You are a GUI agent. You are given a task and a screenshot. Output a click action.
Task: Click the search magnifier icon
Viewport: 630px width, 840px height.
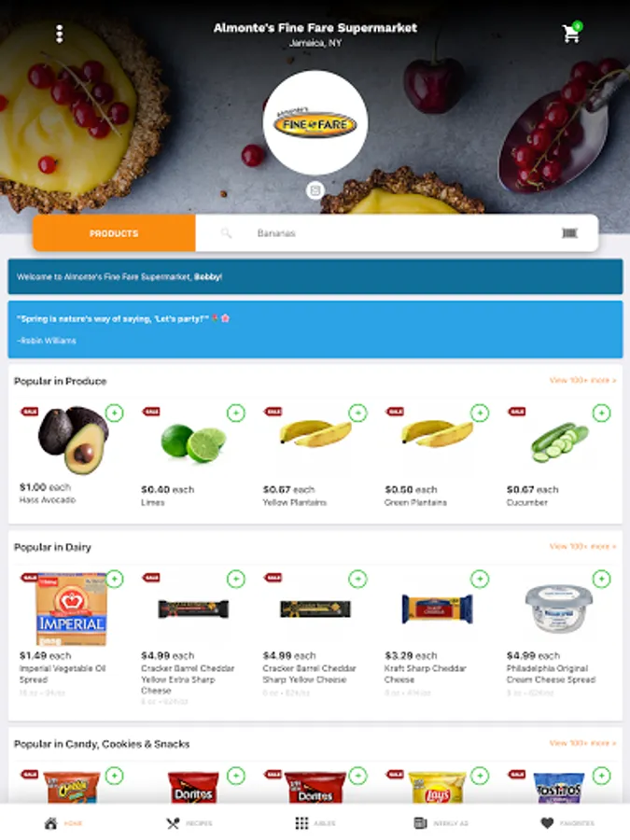(226, 233)
